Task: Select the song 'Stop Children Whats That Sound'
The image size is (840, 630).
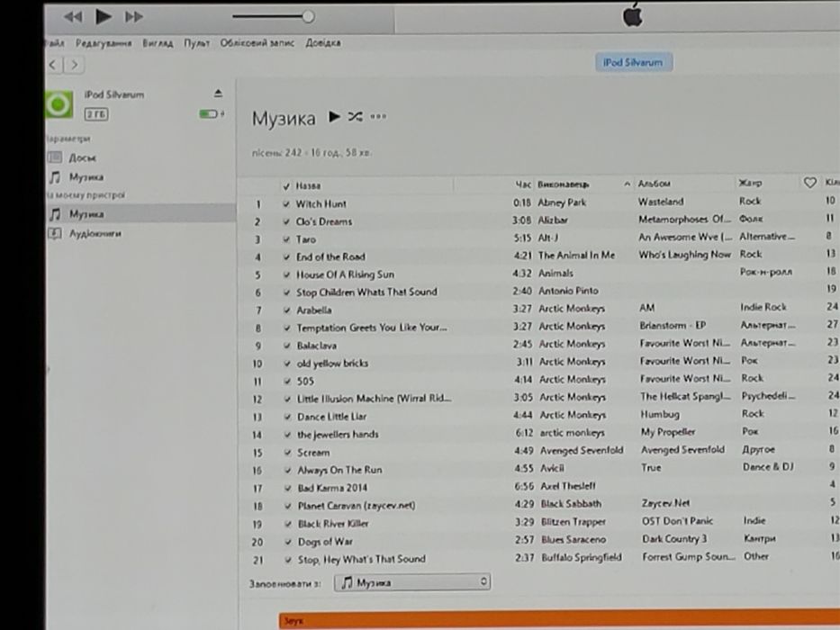Action: click(x=367, y=292)
